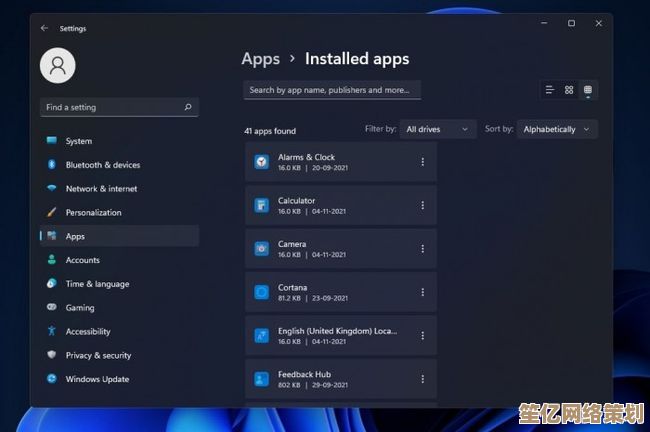Click the 41 apps found text
The width and height of the screenshot is (650, 432).
point(270,131)
